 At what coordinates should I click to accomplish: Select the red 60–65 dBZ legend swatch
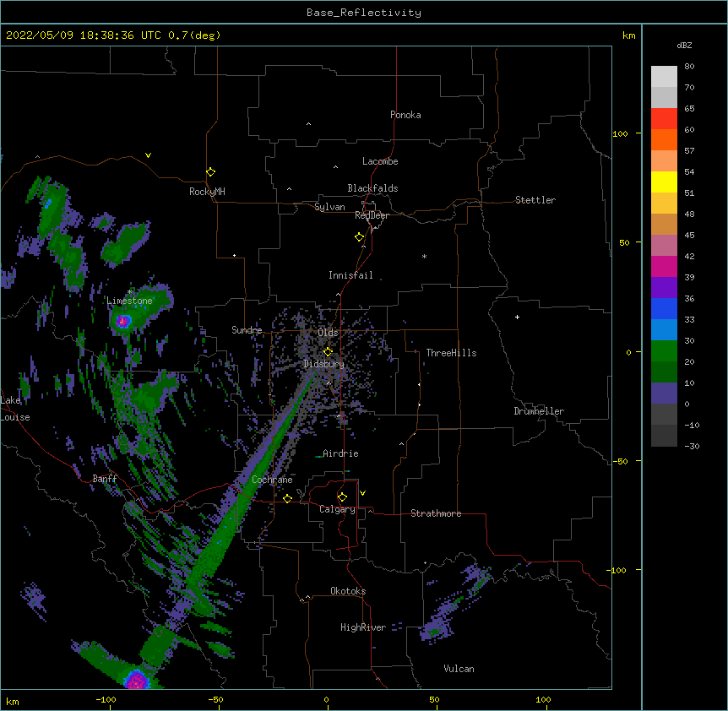point(664,118)
